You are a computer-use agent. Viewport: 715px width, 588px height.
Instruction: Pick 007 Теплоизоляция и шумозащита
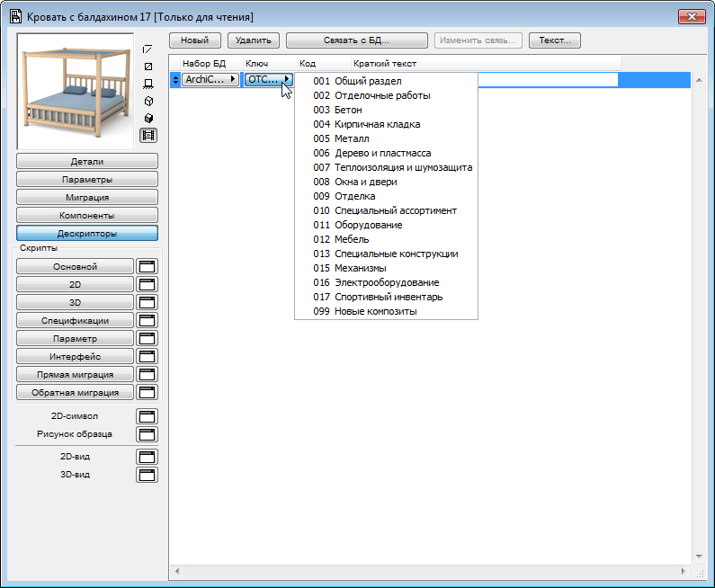pos(386,168)
